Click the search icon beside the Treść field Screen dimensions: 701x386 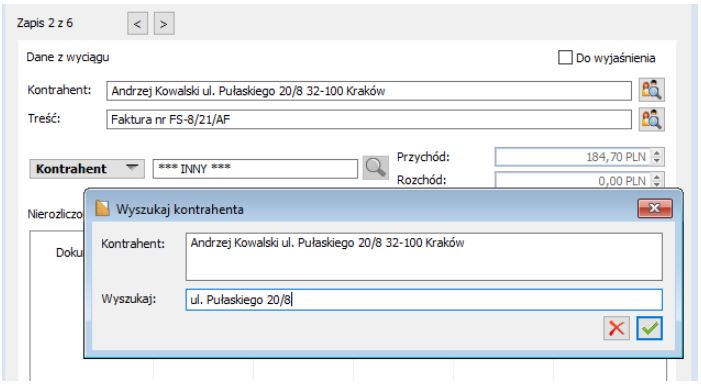coord(651,119)
